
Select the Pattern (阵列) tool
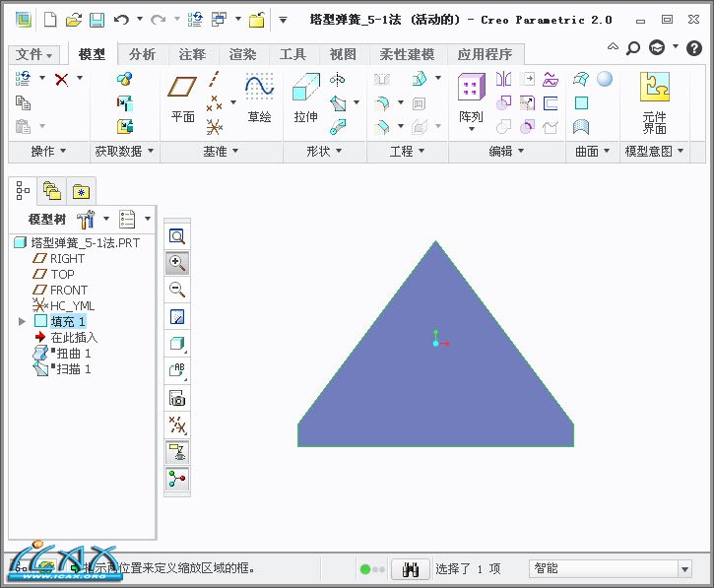(x=472, y=102)
